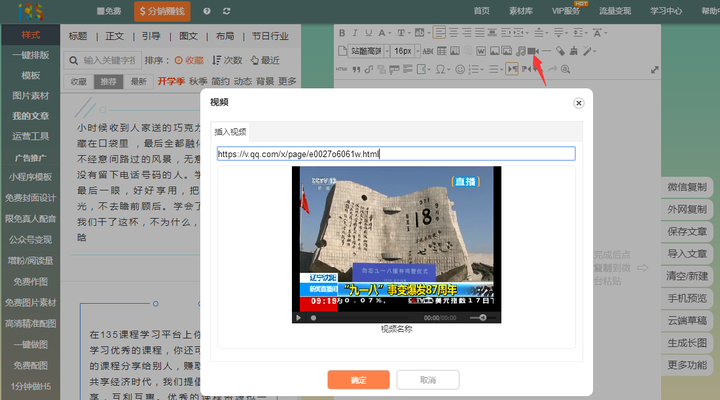Click the emoji smiley face icon
Viewport: 720px width, 400px height.
point(460,69)
